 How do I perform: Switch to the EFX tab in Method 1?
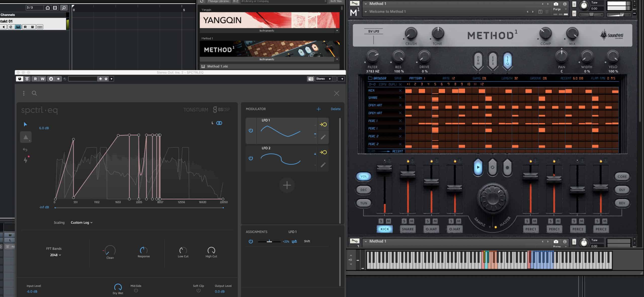[493, 61]
